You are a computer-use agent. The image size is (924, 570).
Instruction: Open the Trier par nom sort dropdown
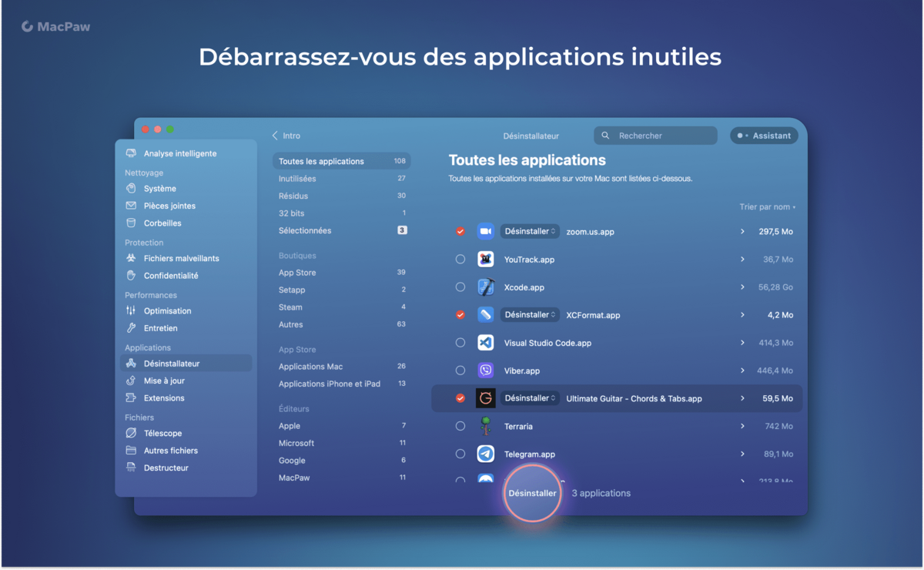click(x=768, y=206)
